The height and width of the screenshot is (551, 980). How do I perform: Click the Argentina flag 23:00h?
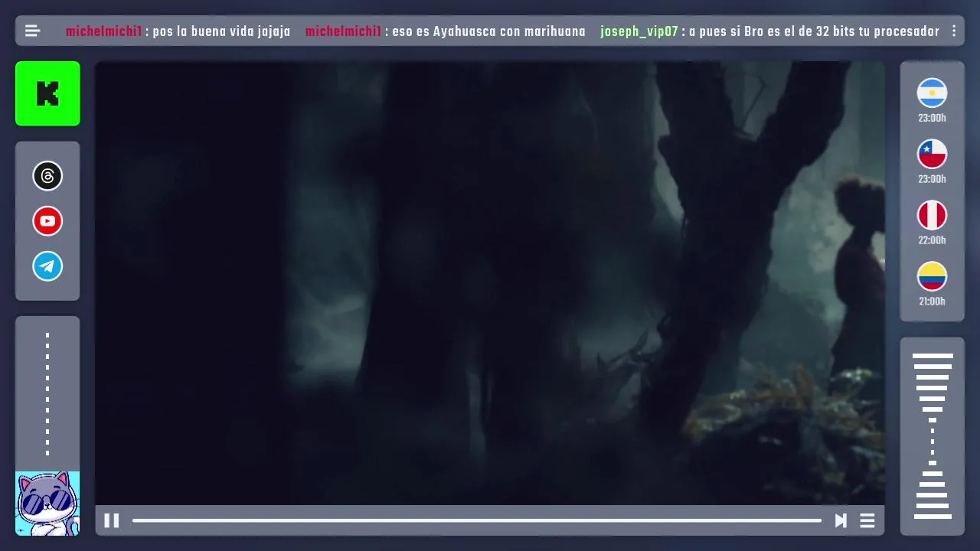coord(932,93)
